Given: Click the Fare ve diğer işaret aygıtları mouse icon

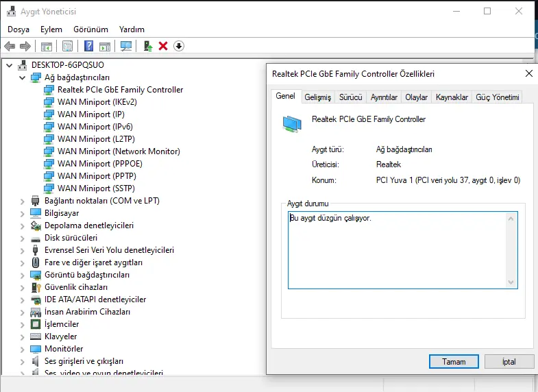Looking at the screenshot, I should pyautogui.click(x=36, y=262).
